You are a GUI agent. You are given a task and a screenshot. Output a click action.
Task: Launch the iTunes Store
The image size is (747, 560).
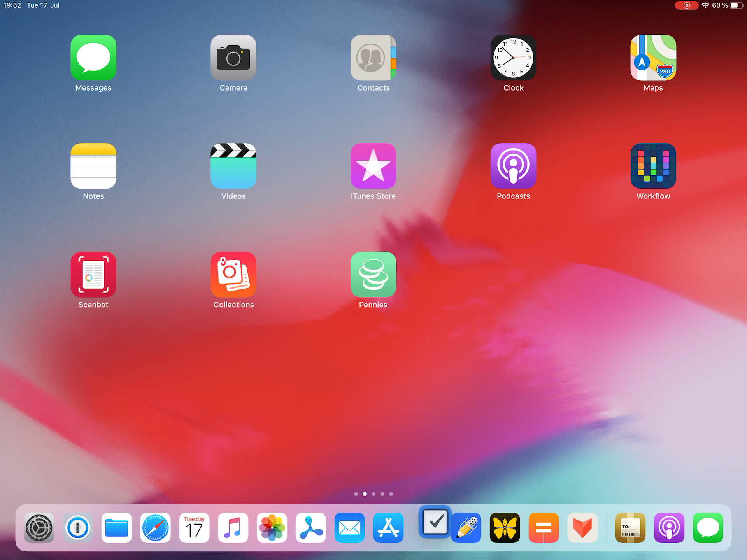coord(373,166)
